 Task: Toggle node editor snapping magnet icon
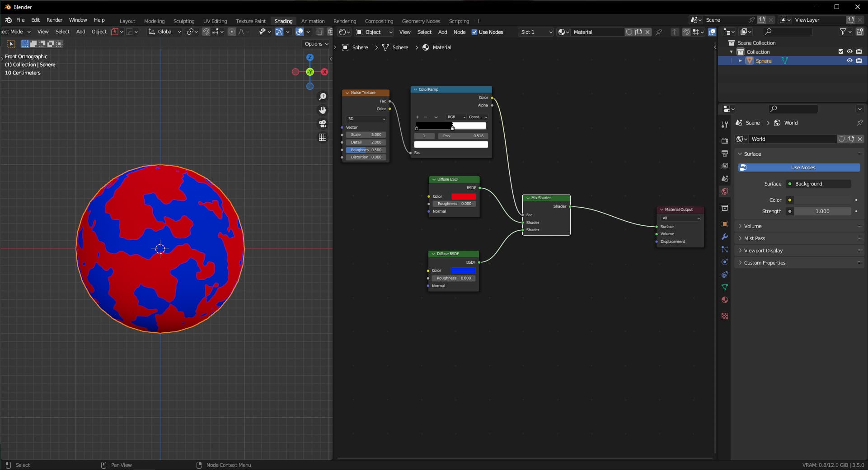click(x=686, y=32)
